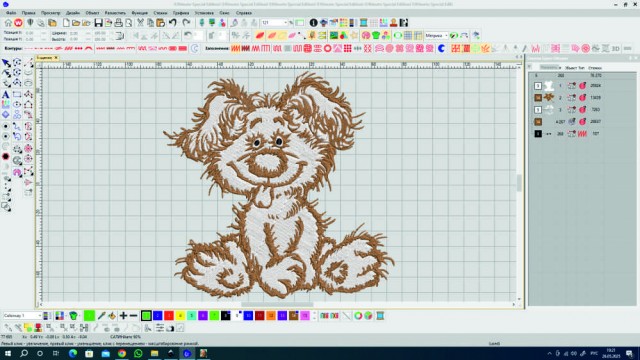Select the red color 3 swatch
Viewport: 640px width, 360px height.
(169, 316)
